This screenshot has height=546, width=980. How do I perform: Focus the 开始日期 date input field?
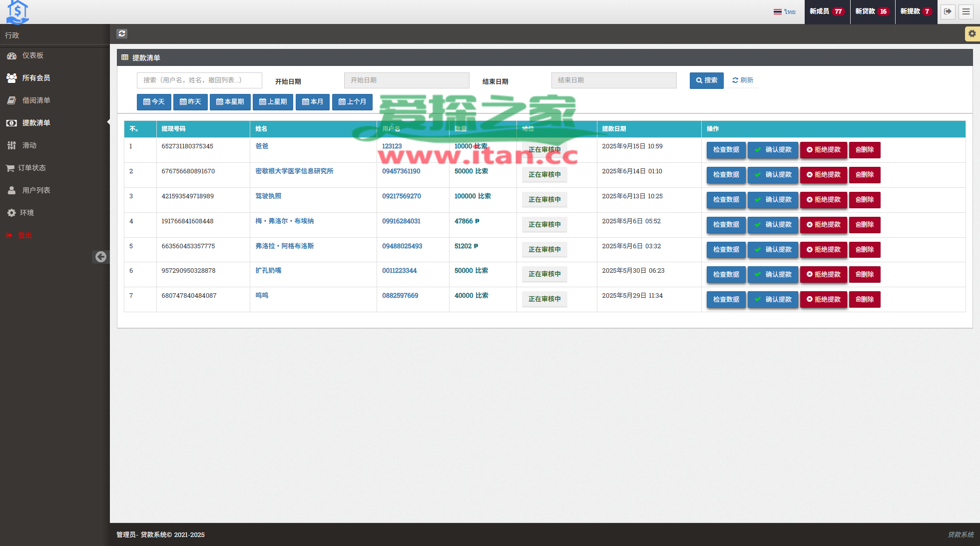click(406, 80)
